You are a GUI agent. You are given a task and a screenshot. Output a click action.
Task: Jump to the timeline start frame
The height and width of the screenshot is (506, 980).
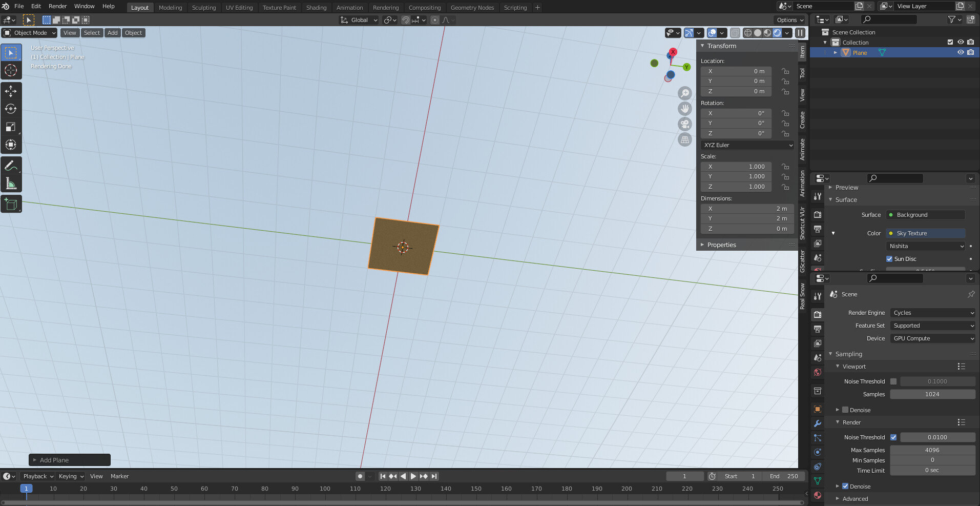[383, 476]
